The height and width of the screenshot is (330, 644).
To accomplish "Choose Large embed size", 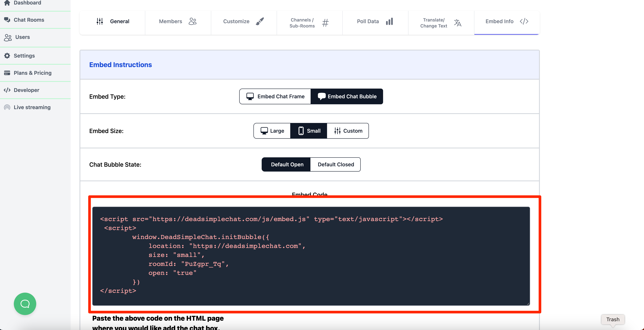I will (272, 131).
